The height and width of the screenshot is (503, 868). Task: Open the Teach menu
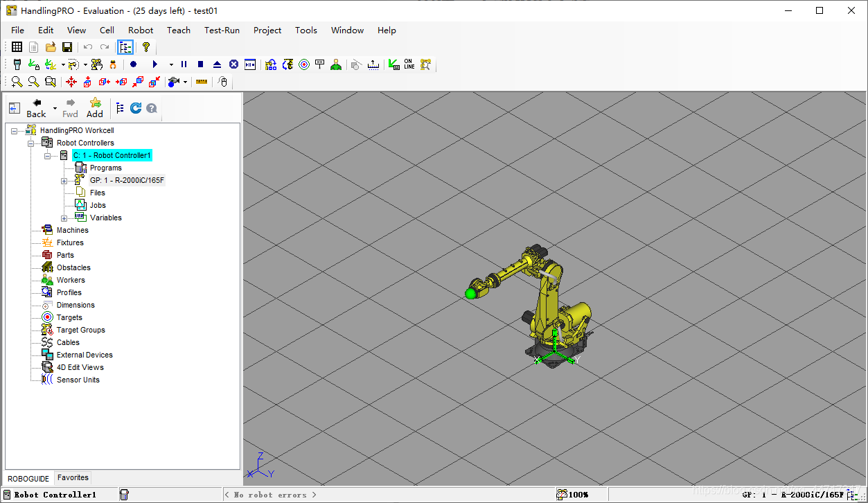coord(179,30)
